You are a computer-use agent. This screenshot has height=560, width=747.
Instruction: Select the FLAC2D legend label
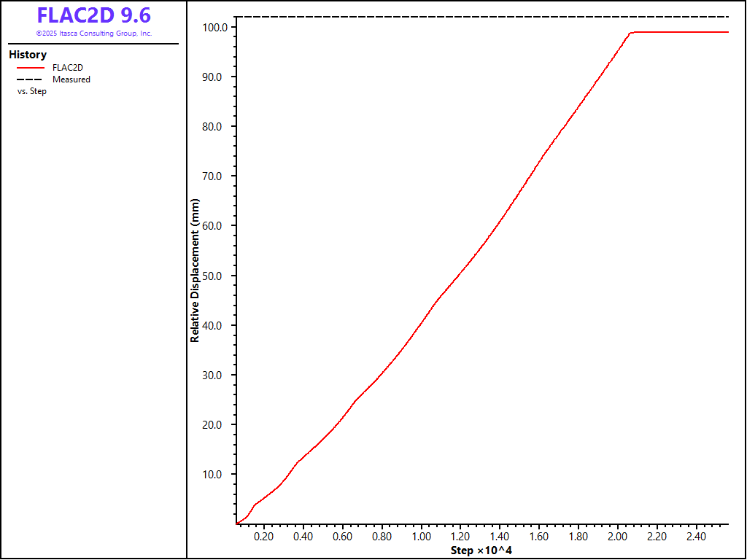tap(68, 68)
